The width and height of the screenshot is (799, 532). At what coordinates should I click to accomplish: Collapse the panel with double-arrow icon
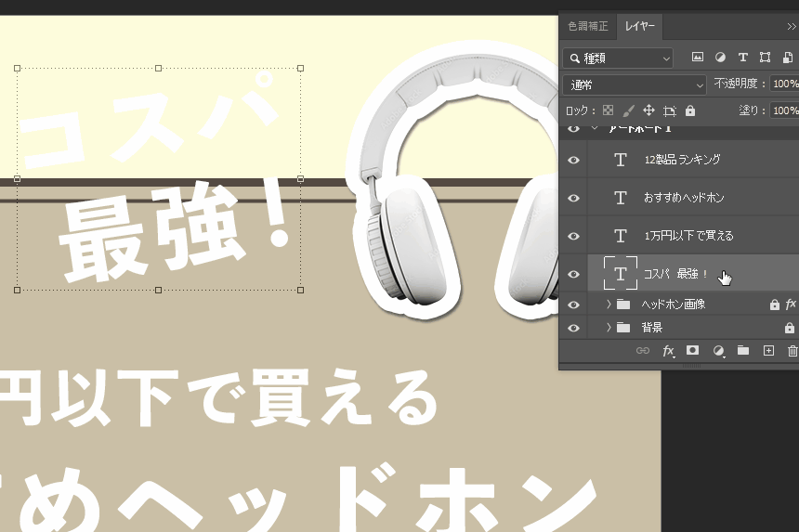coord(792,27)
